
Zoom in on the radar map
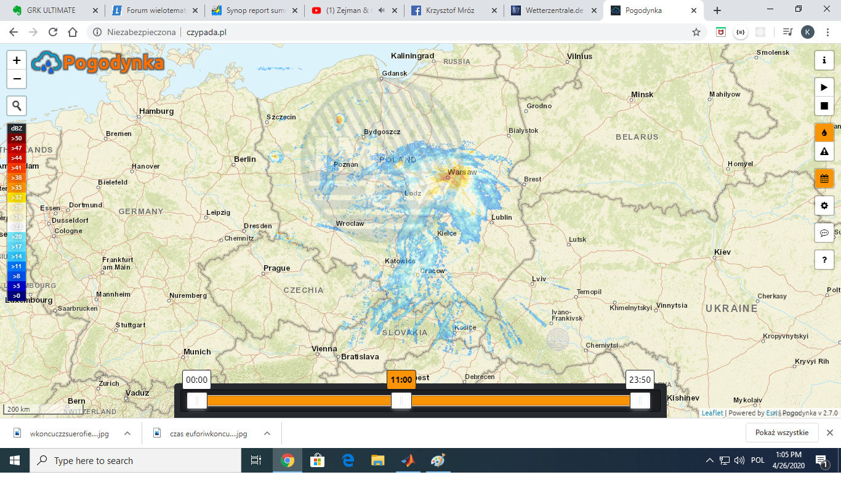(x=17, y=60)
